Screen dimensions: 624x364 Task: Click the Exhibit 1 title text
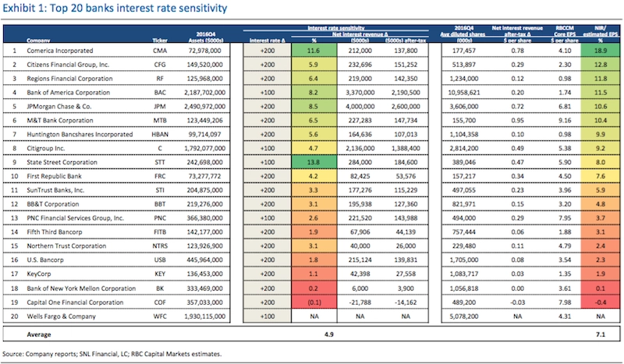click(115, 9)
